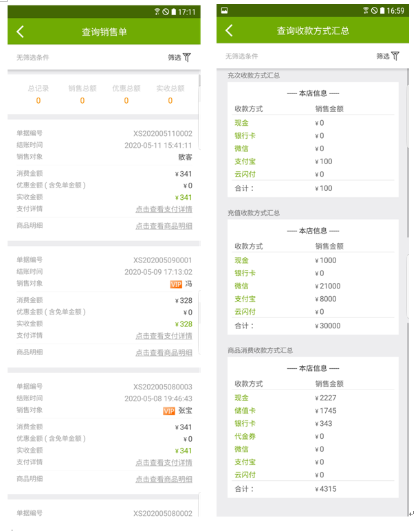Tap VIP badge next to 冯

tap(176, 284)
